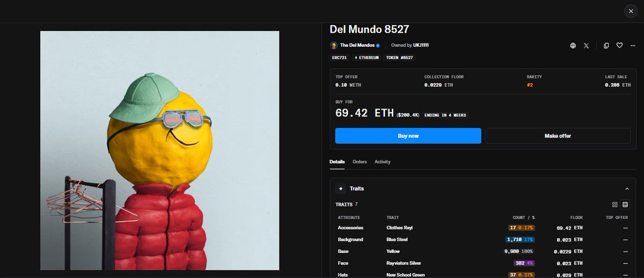Click the 0.0229 ETH collection floor value
644x278 pixels.
click(438, 85)
